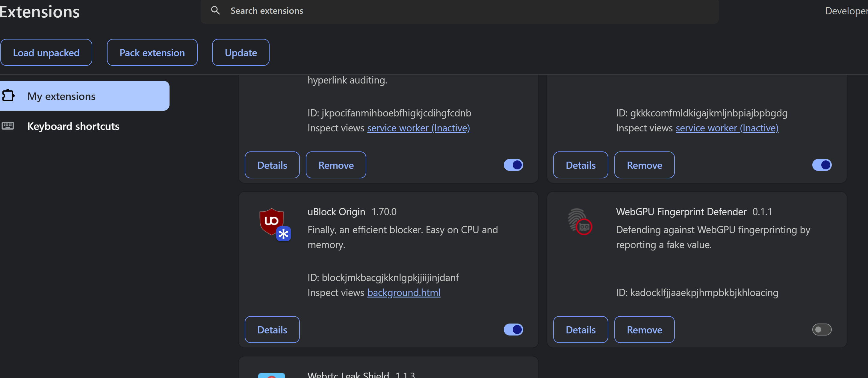Enable the WebGPU Fingerprint Defender toggle
The height and width of the screenshot is (378, 868).
pos(822,330)
